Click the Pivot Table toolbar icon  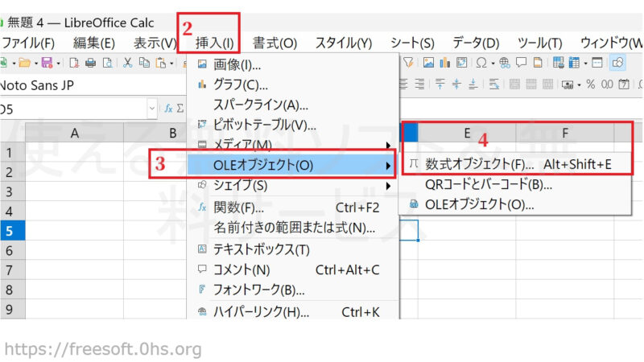tap(461, 63)
